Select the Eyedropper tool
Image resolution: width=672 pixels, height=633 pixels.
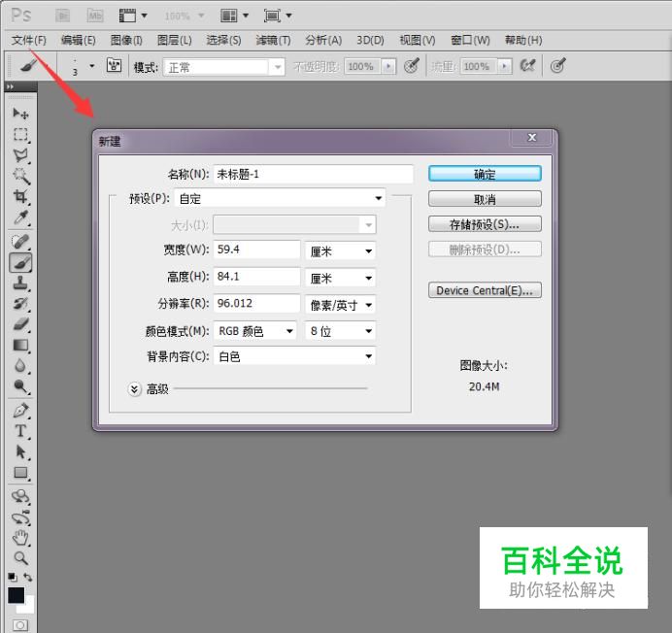coord(20,217)
